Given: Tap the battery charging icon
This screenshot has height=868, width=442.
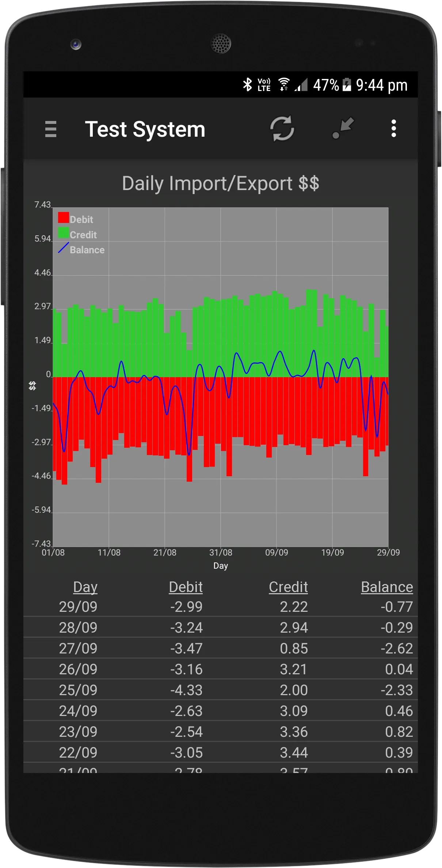Looking at the screenshot, I should [347, 84].
